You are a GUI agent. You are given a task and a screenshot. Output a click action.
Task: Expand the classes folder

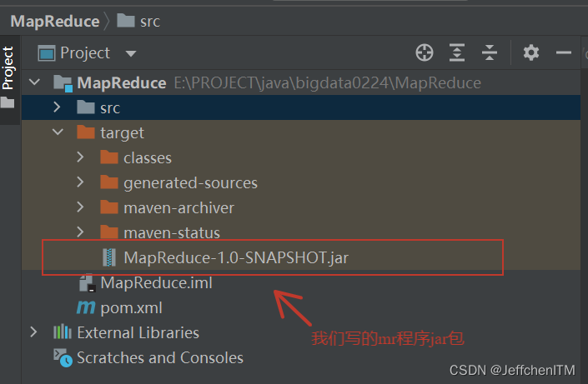coord(80,157)
